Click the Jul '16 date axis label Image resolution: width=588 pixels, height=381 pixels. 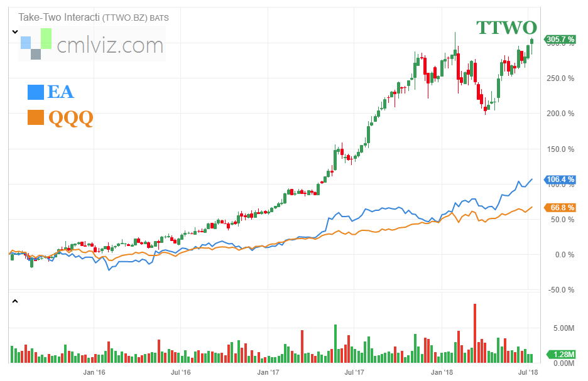coord(181,372)
